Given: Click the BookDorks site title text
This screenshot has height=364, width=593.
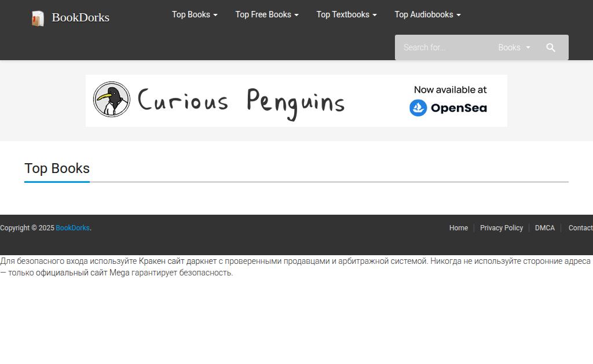Looking at the screenshot, I should coord(80,17).
